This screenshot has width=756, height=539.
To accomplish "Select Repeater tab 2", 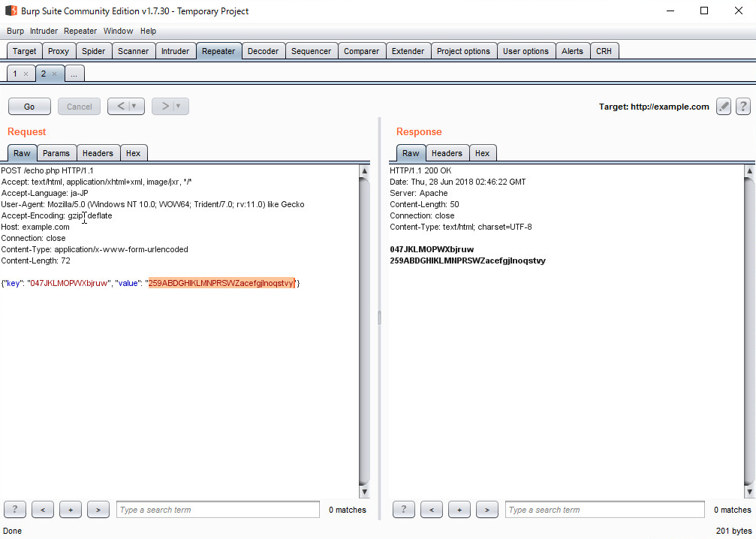I will point(44,74).
